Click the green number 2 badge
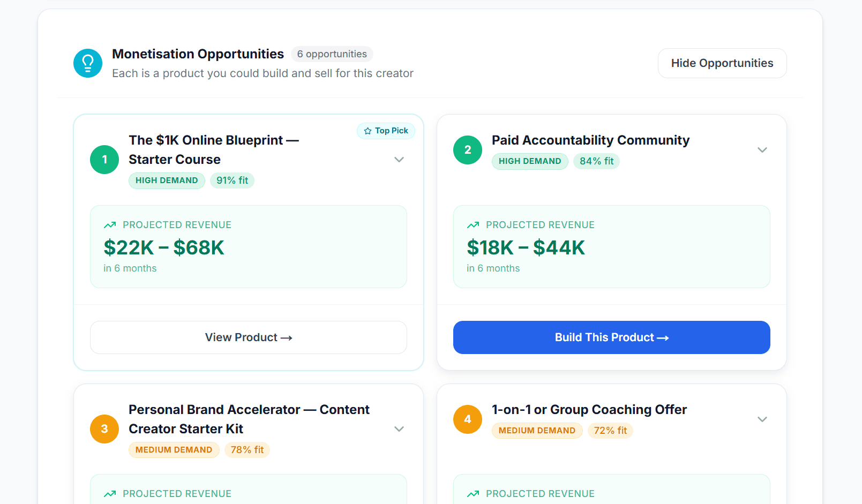This screenshot has height=504, width=862. pos(468,150)
